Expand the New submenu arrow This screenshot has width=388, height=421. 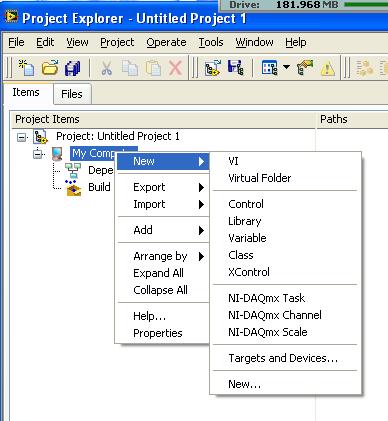point(201,162)
